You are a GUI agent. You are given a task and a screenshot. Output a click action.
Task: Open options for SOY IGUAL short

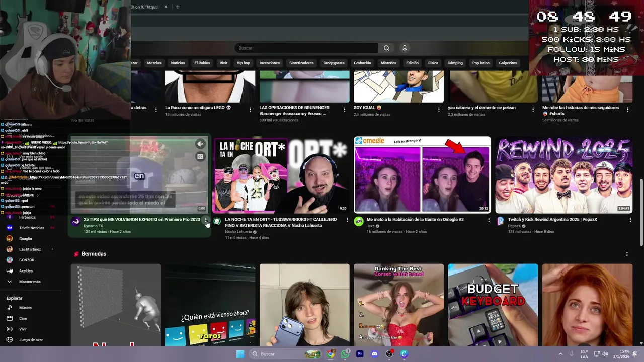coord(439,109)
